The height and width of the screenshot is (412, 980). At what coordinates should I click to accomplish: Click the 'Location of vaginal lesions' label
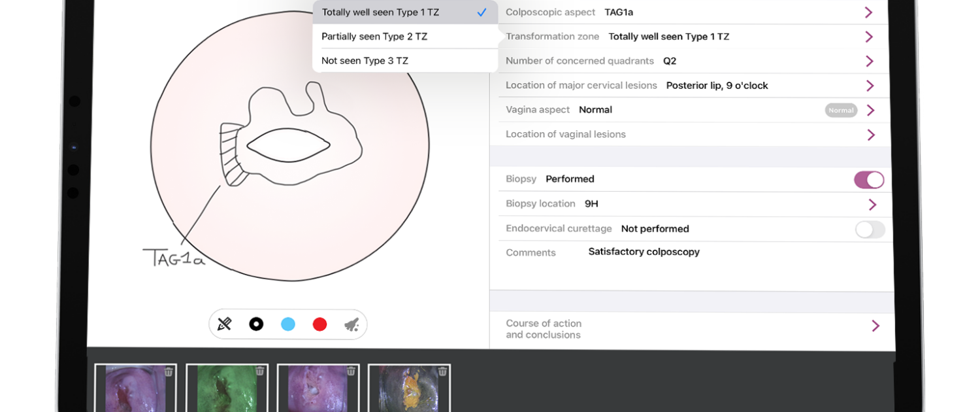point(566,134)
